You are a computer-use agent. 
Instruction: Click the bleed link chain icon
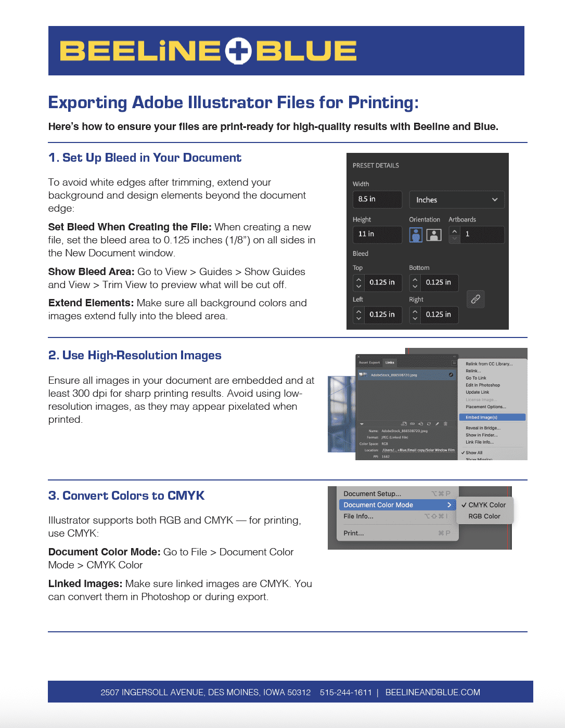coord(476,299)
